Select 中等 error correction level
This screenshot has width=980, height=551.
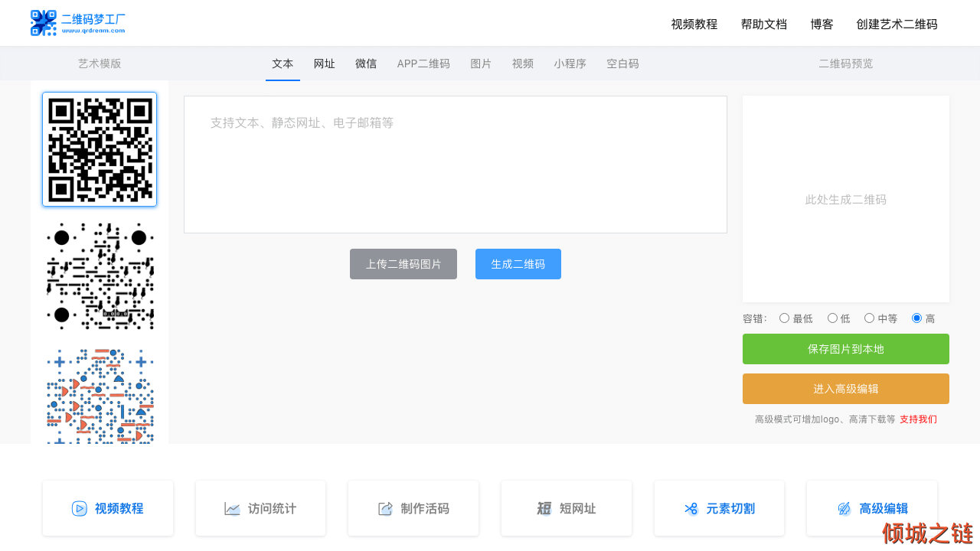[869, 318]
